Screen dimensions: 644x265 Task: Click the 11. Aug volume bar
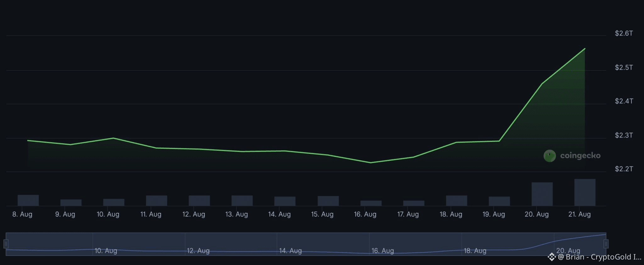pos(157,201)
